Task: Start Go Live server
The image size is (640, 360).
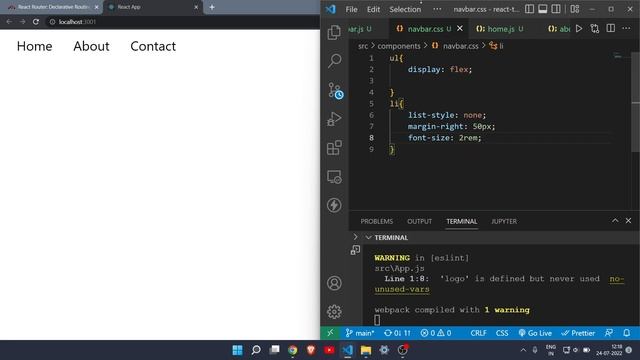Action: 535,333
